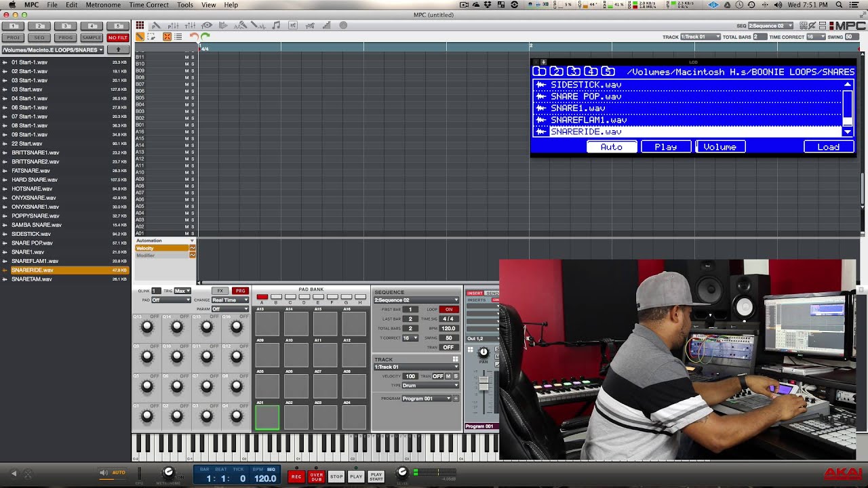This screenshot has width=868, height=488.
Task: Open folder shortcut 1 in LCD window
Action: [x=540, y=71]
